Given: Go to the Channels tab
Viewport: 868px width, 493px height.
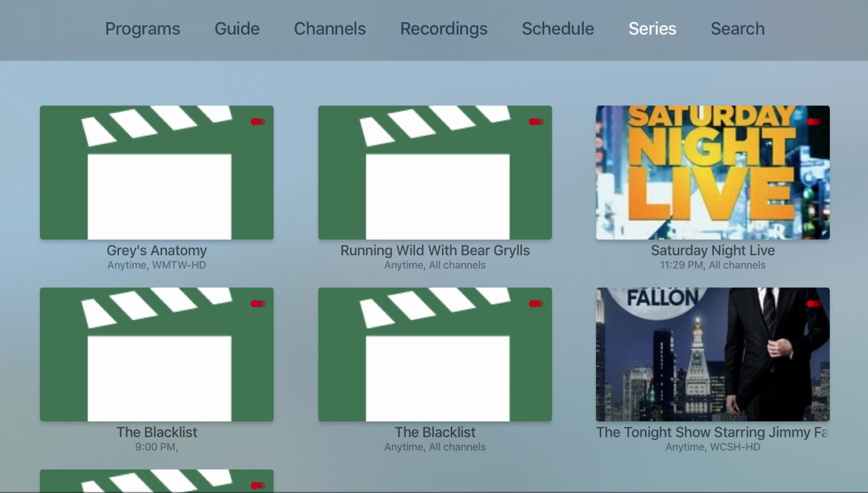Looking at the screenshot, I should (x=330, y=29).
